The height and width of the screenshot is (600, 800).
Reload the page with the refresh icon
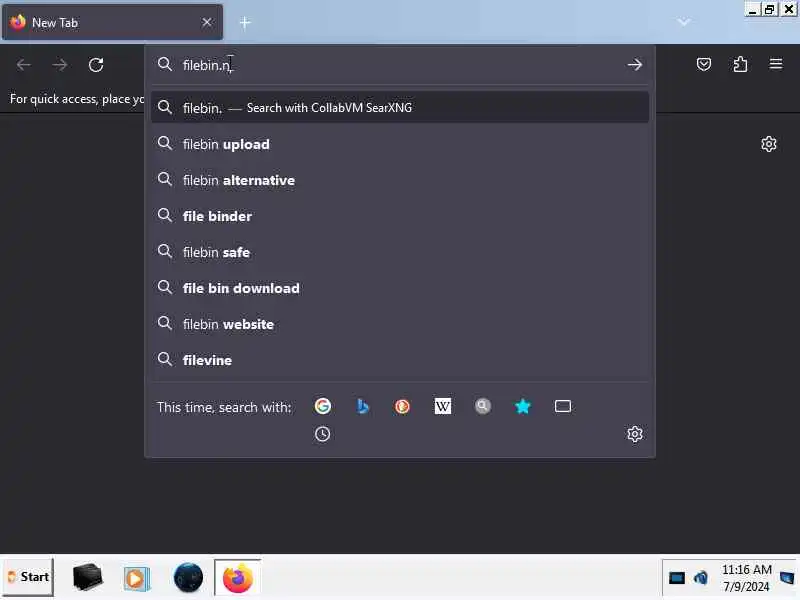click(x=96, y=65)
